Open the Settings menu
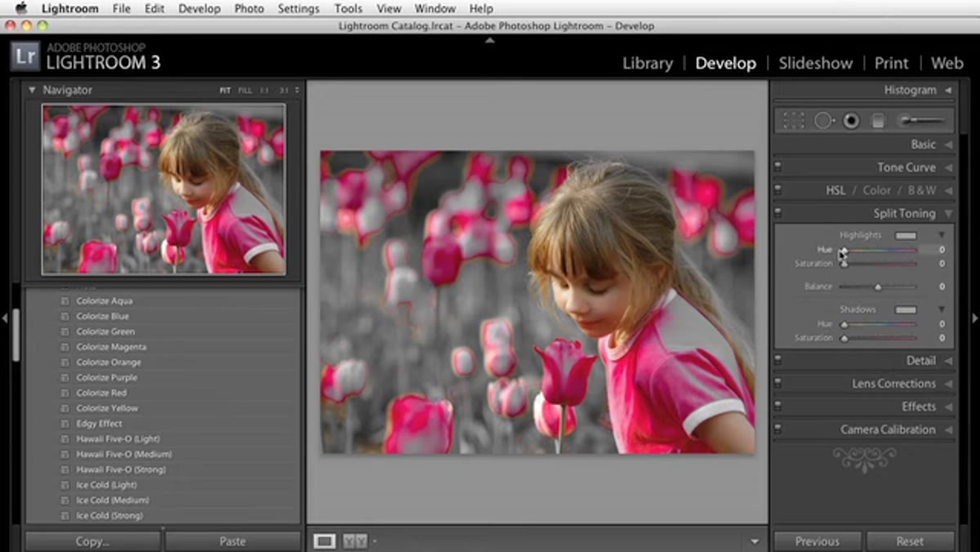The image size is (980, 552). coord(298,8)
